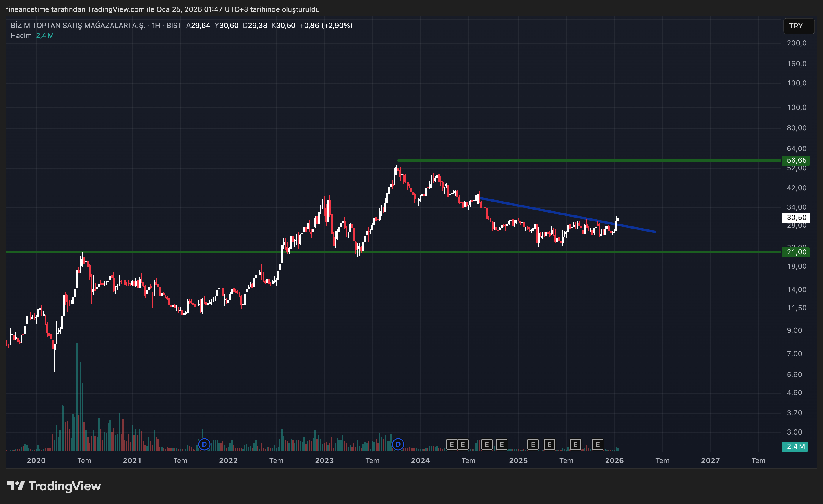Click the dividend D marker before 2024
The image size is (823, 504).
pyautogui.click(x=398, y=444)
